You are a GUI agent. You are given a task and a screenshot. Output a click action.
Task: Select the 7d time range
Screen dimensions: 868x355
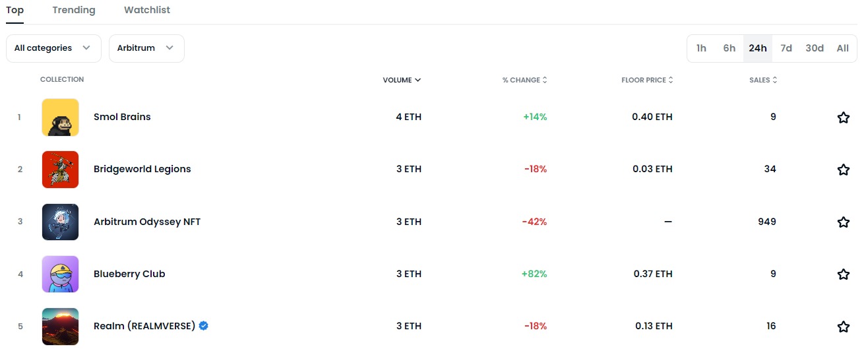tap(786, 48)
